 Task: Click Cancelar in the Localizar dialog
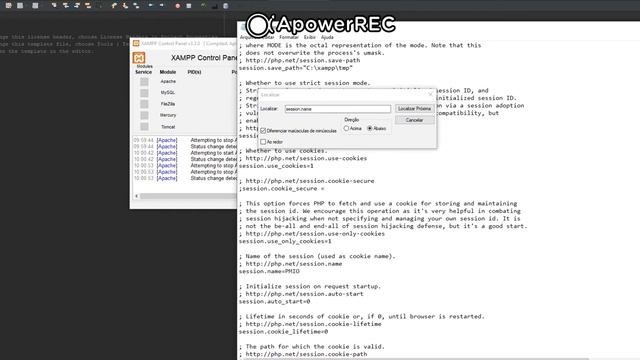(x=414, y=120)
